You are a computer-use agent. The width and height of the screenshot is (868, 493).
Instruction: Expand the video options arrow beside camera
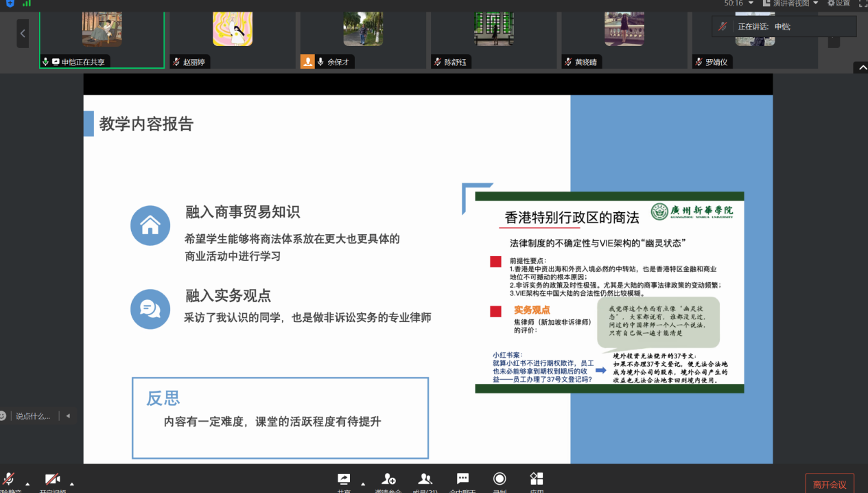pyautogui.click(x=71, y=483)
